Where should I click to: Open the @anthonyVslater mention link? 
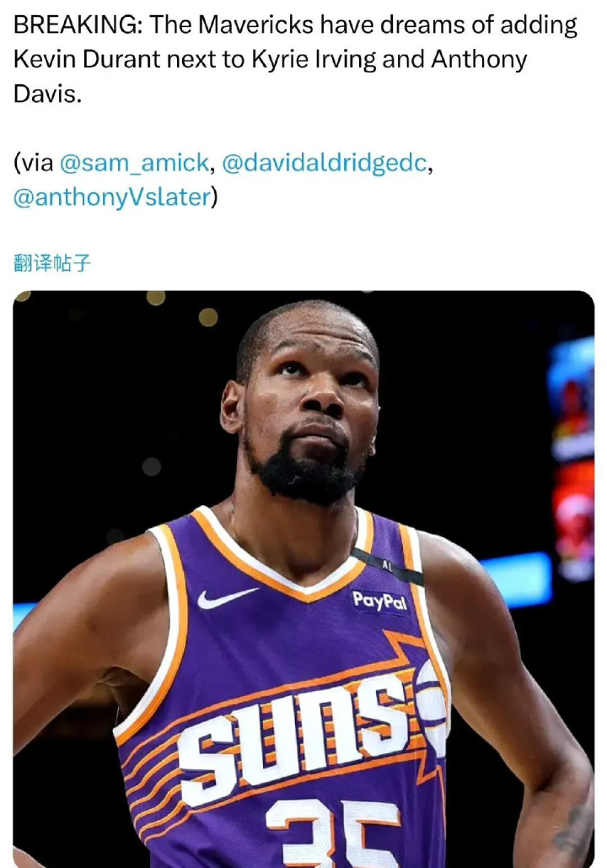112,197
